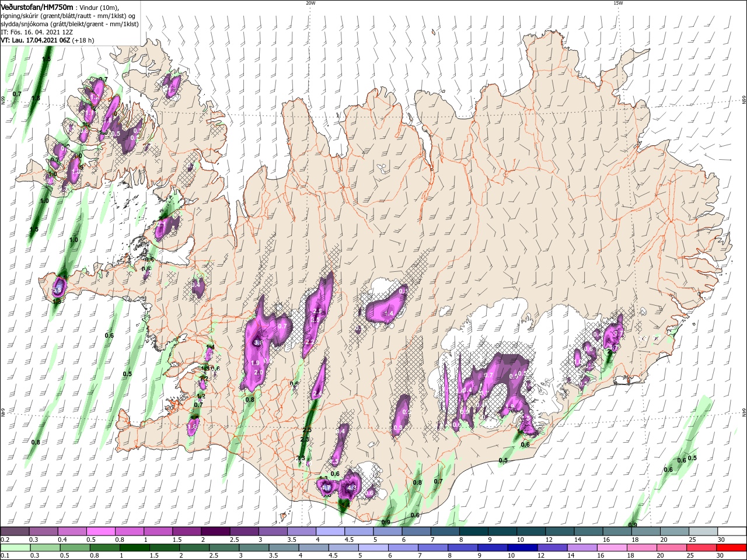
Task: Click the 4.3 snowfall value on the south coast
Action: click(x=352, y=488)
